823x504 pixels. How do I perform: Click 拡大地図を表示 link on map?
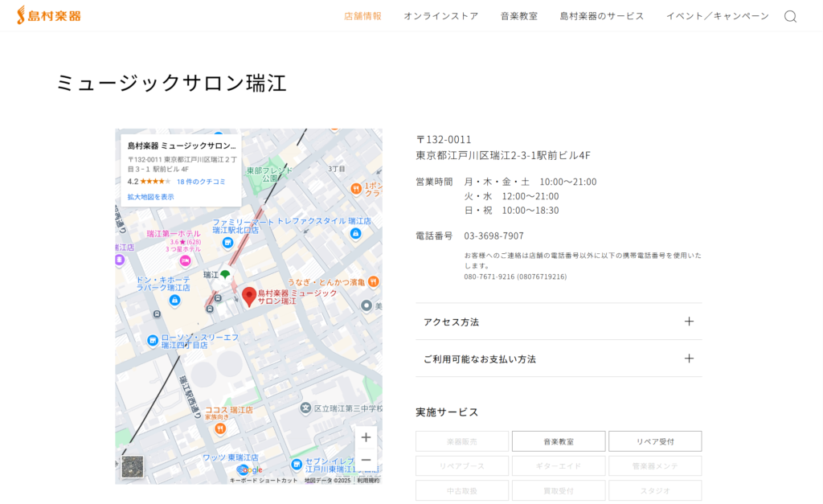coord(150,197)
